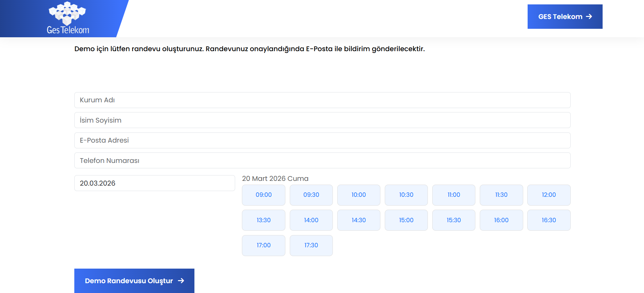Screen dimensions: 644x293
Task: Choose the 09:30 appointment time
Action: click(x=311, y=195)
